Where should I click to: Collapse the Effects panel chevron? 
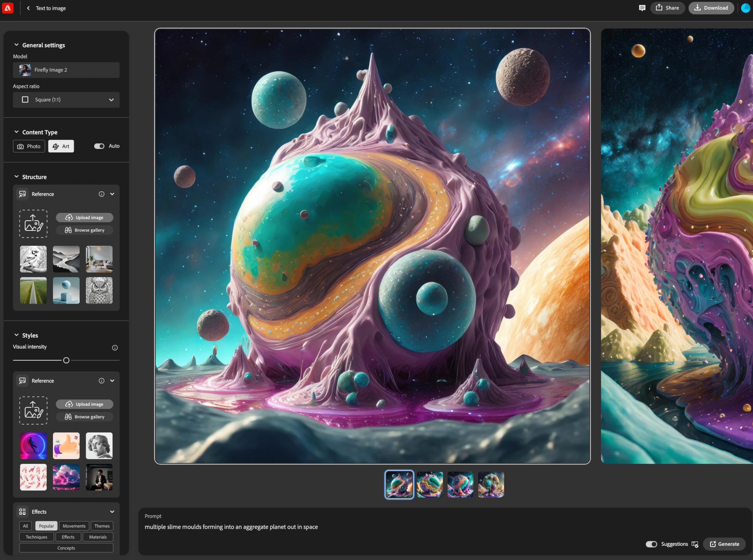(112, 512)
